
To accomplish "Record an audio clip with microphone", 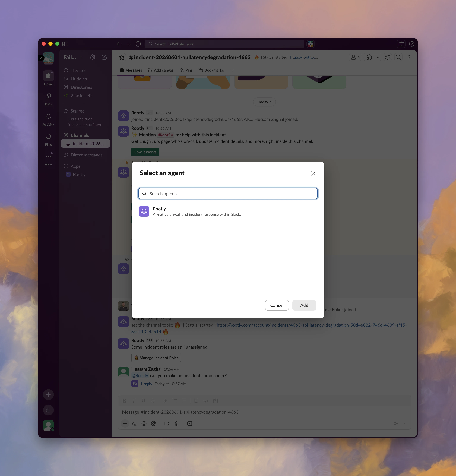I will [x=176, y=424].
